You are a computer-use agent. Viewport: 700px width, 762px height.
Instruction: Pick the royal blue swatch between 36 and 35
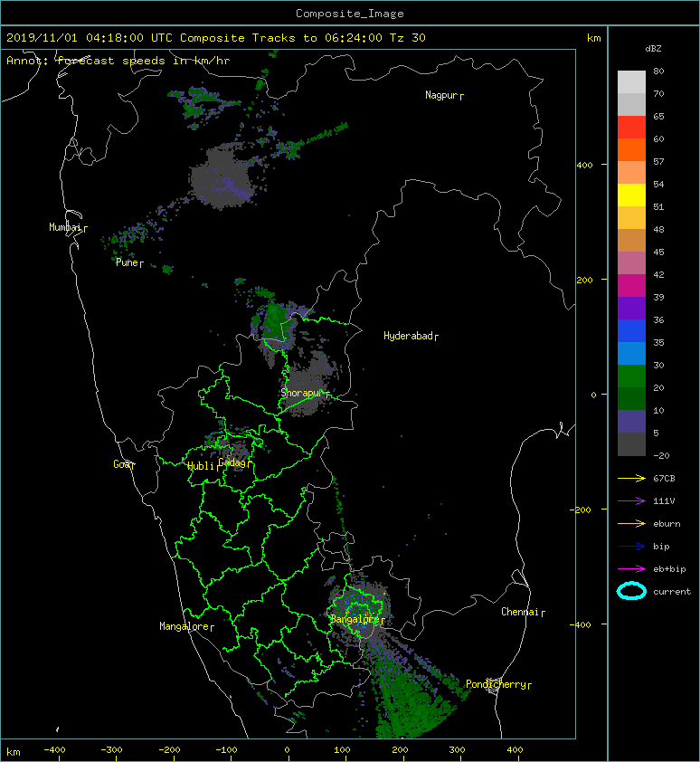coord(631,331)
